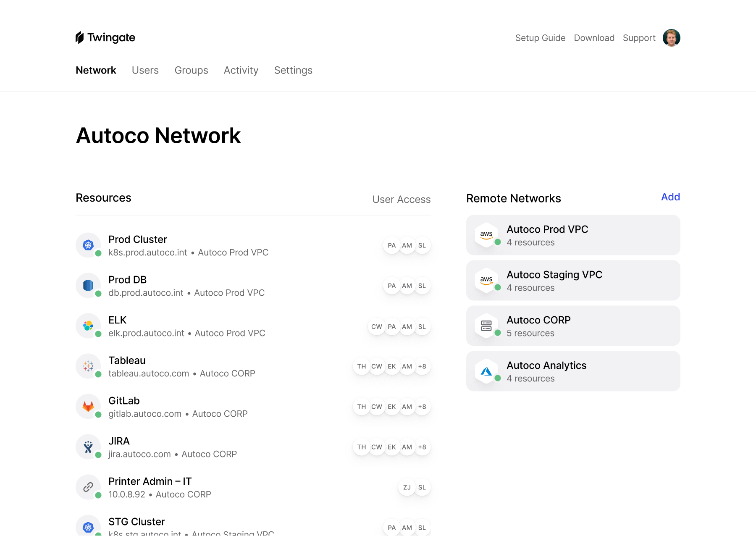The image size is (756, 536).
Task: Click the Kubernetes icon for Prod Cluster
Action: 88,245
